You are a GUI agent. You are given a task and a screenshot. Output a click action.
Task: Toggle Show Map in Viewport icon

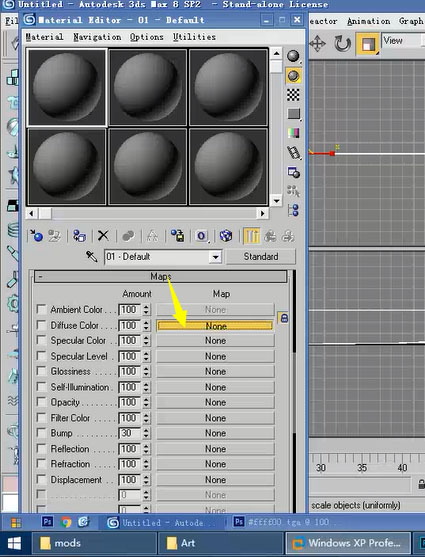pyautogui.click(x=226, y=236)
